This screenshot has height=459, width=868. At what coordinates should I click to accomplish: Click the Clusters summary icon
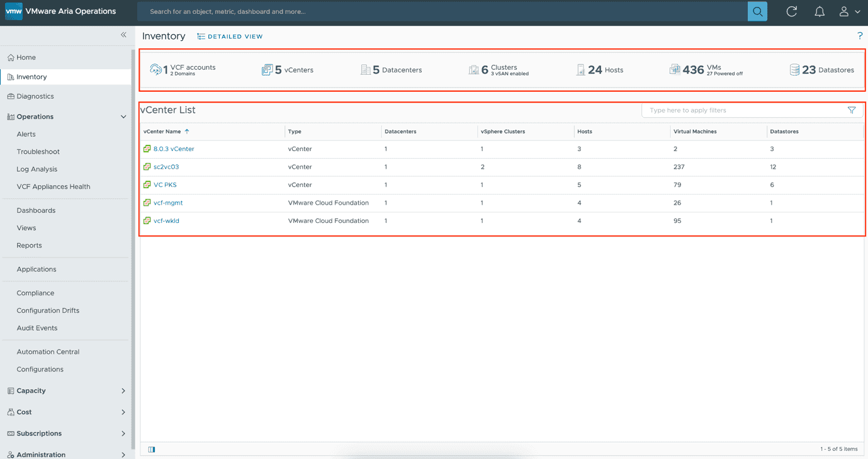point(474,69)
